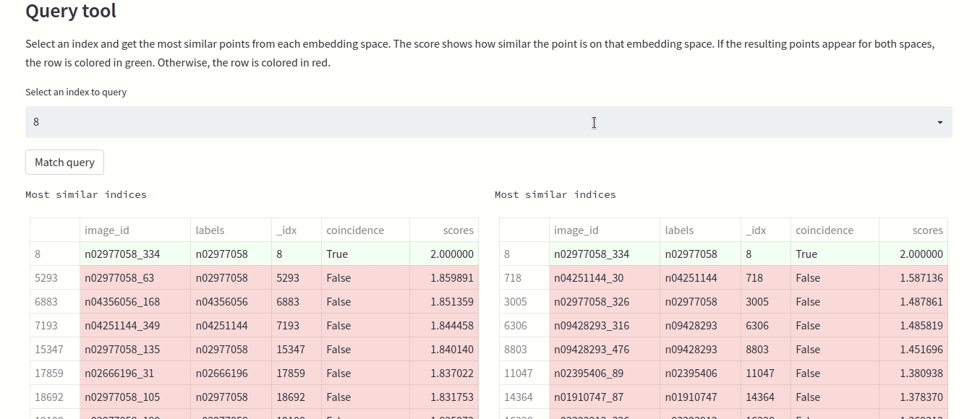This screenshot has width=980, height=419.
Task: Select the image_id column header in left table
Action: (x=107, y=230)
